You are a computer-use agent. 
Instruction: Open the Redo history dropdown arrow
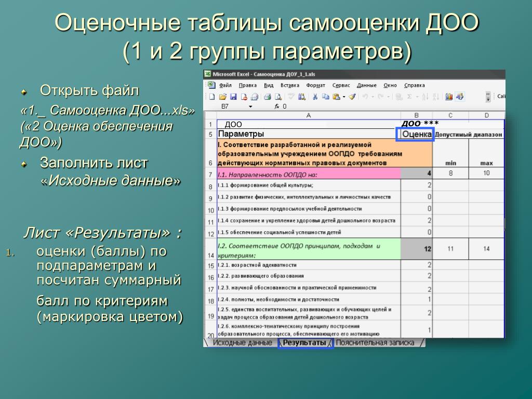pos(388,97)
